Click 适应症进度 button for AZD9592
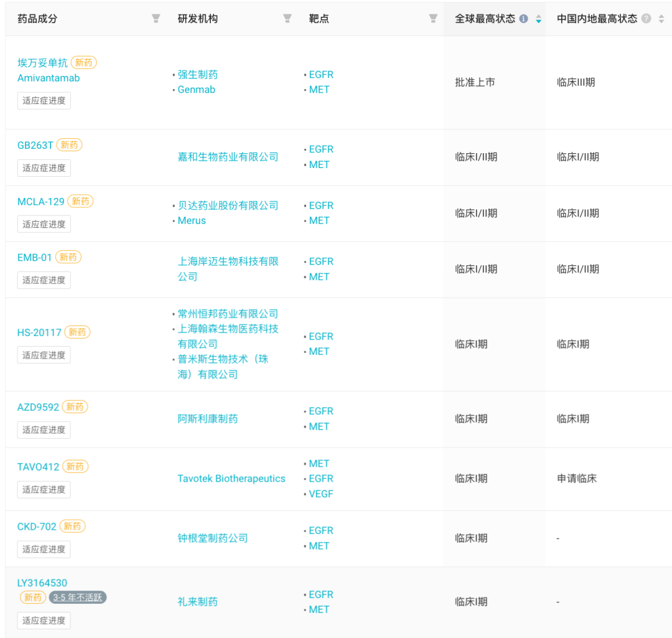The height and width of the screenshot is (638, 672). click(44, 429)
